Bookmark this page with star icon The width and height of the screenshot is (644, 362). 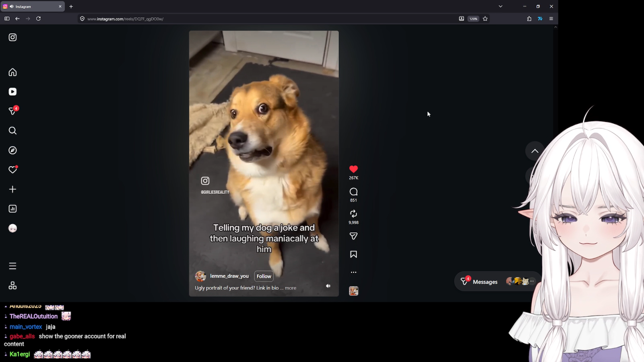pos(485,19)
